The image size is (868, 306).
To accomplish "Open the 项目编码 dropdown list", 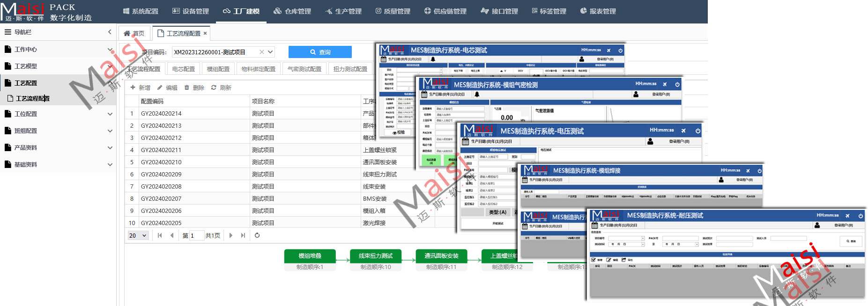I will (x=270, y=52).
